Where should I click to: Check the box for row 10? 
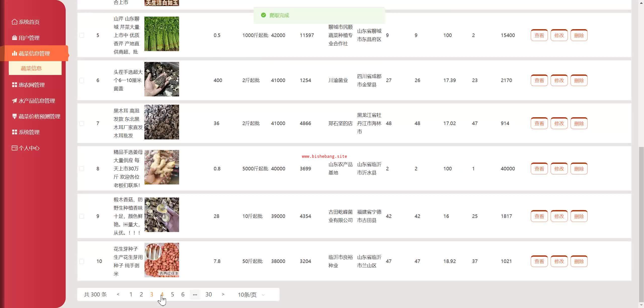[82, 261]
